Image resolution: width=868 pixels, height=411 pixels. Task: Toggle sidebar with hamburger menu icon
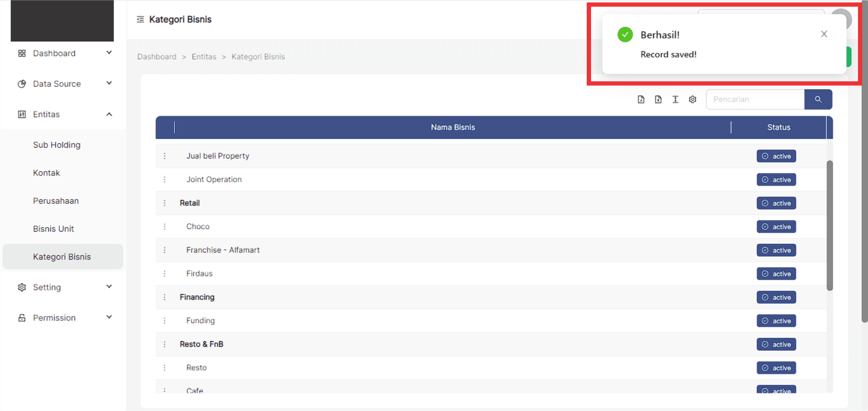pyautogui.click(x=140, y=20)
